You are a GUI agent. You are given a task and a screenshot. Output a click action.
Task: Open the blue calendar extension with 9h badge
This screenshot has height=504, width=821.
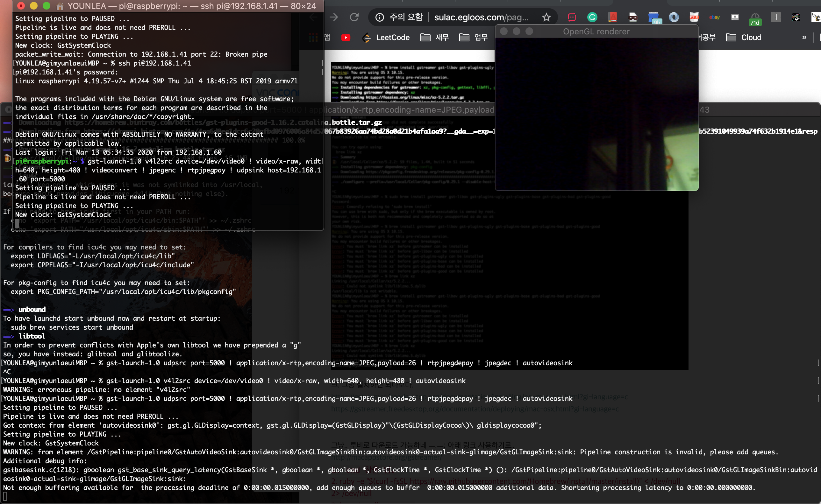654,18
